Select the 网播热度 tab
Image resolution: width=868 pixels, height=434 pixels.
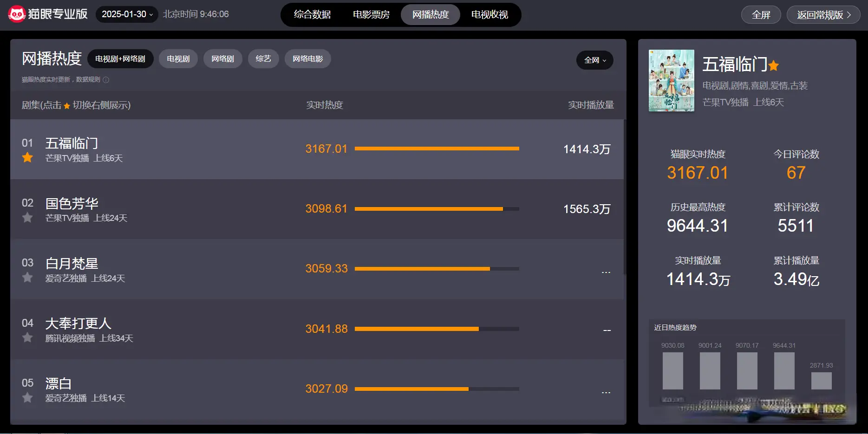tap(431, 14)
